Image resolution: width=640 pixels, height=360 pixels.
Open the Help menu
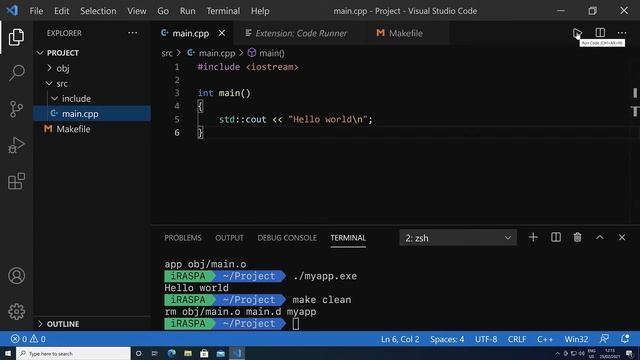click(x=260, y=11)
